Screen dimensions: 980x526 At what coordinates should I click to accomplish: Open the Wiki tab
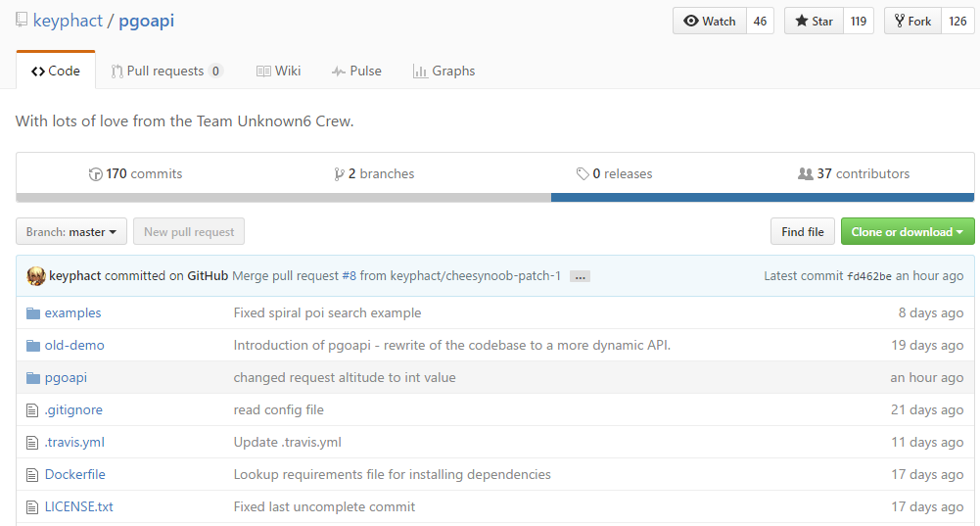[278, 72]
